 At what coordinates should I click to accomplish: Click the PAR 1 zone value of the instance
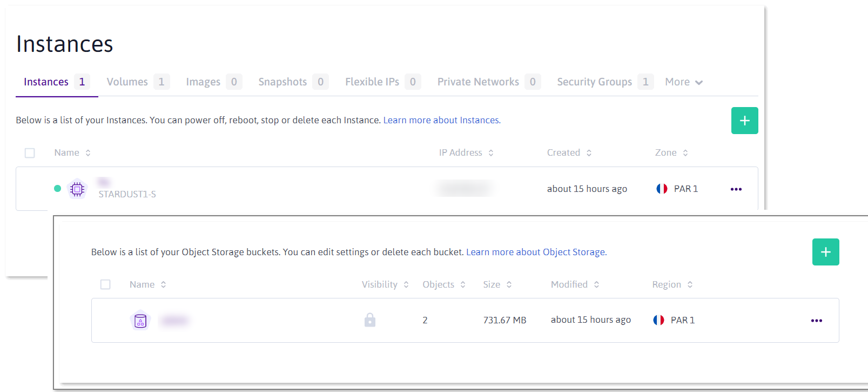pyautogui.click(x=686, y=189)
